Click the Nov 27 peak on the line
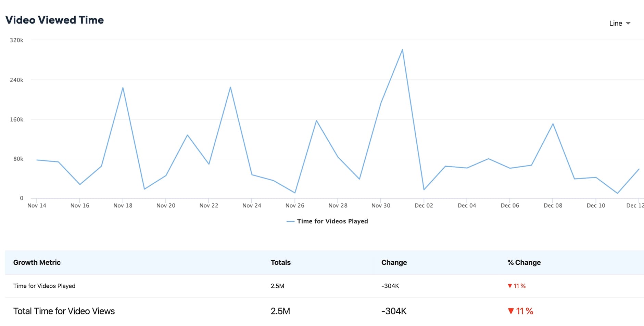 (316, 120)
